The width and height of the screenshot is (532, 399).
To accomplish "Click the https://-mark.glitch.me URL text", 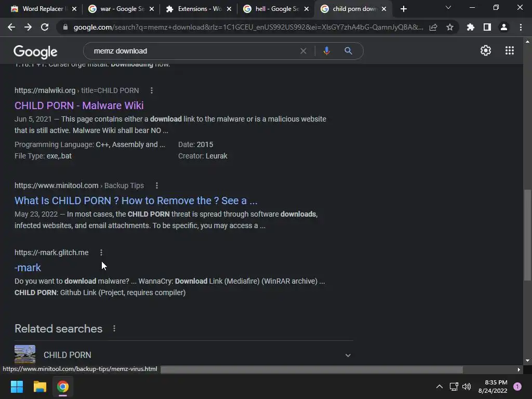I will (51, 252).
